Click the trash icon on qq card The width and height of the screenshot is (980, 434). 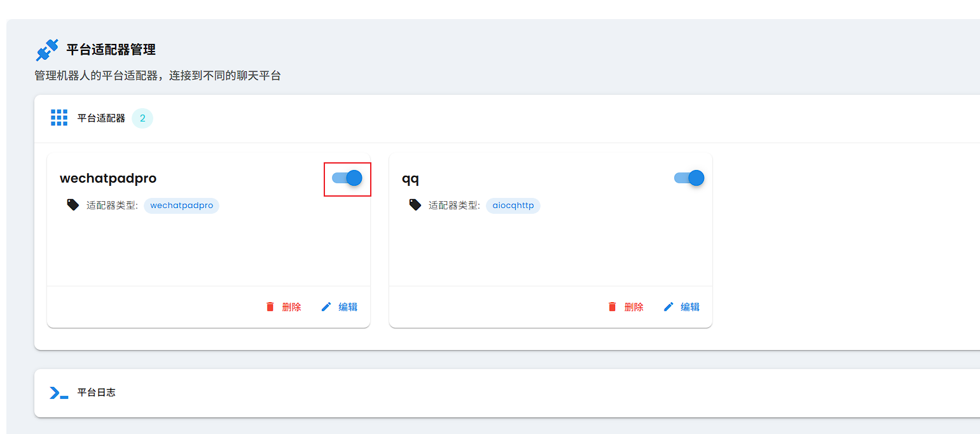612,307
